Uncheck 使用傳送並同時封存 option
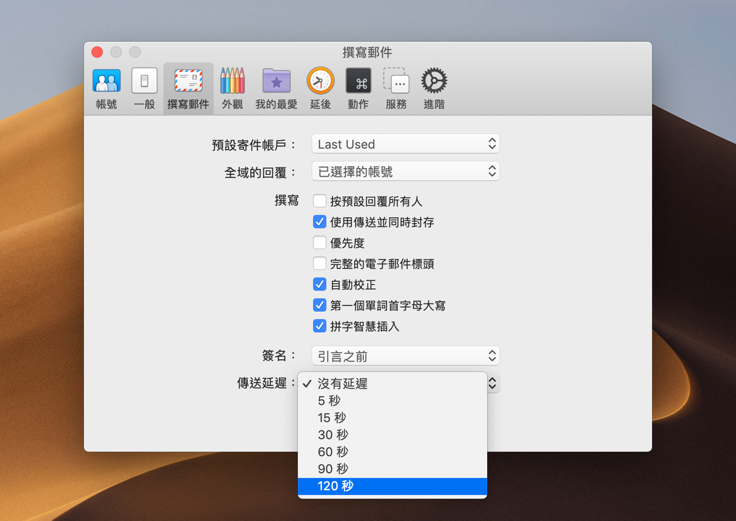This screenshot has height=521, width=736. (320, 222)
